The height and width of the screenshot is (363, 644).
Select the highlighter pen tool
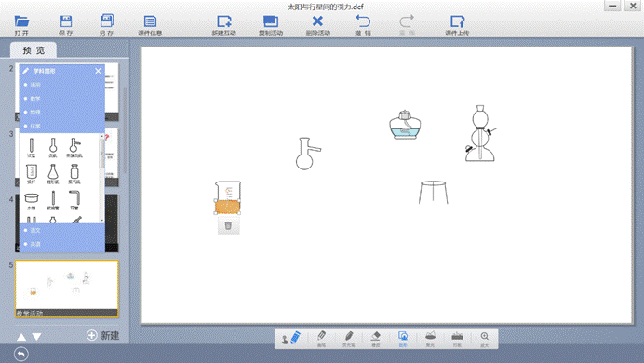[x=348, y=339]
